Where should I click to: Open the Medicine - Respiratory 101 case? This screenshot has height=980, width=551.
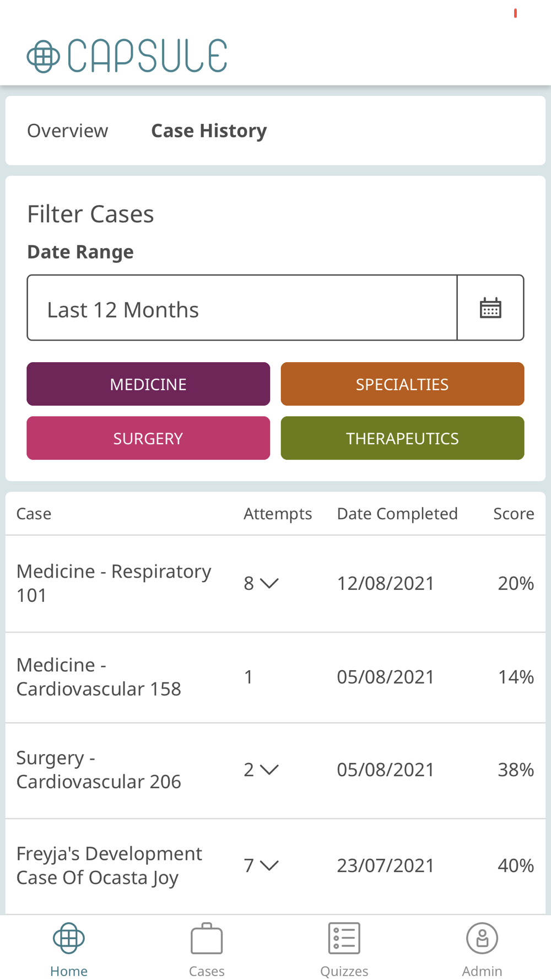114,583
